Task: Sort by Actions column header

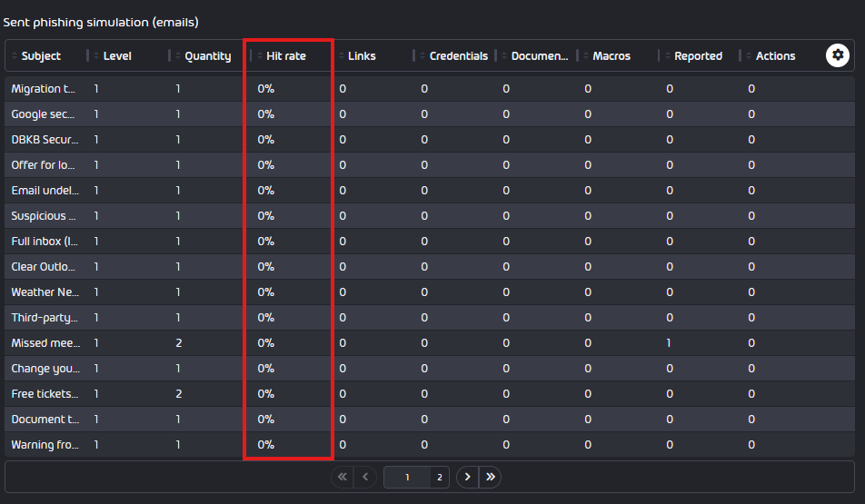Action: click(775, 55)
